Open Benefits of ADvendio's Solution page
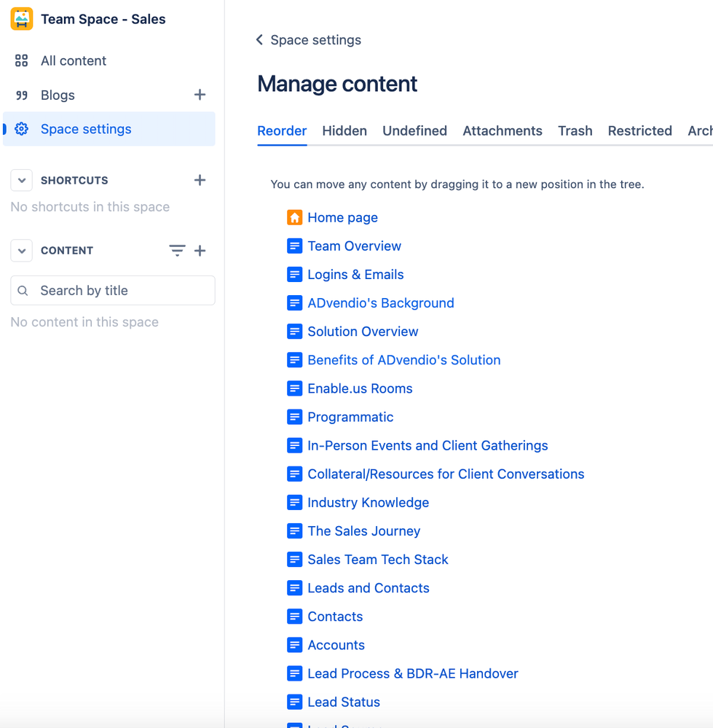Image resolution: width=713 pixels, height=728 pixels. coord(404,360)
